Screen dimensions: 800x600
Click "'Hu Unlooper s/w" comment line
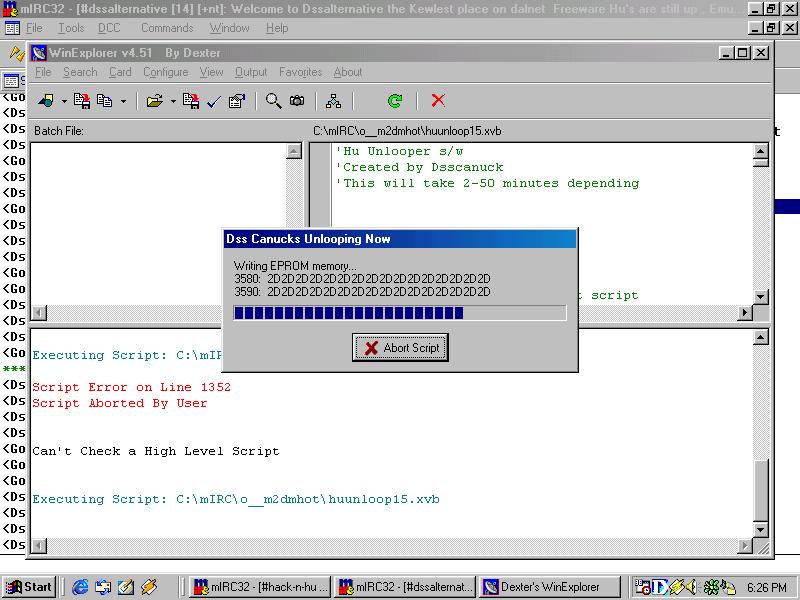(x=399, y=151)
